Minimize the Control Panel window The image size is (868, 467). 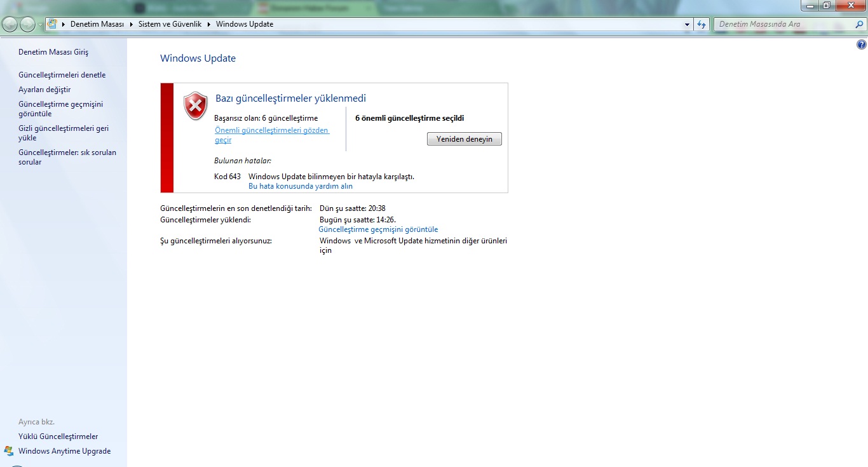pyautogui.click(x=810, y=6)
